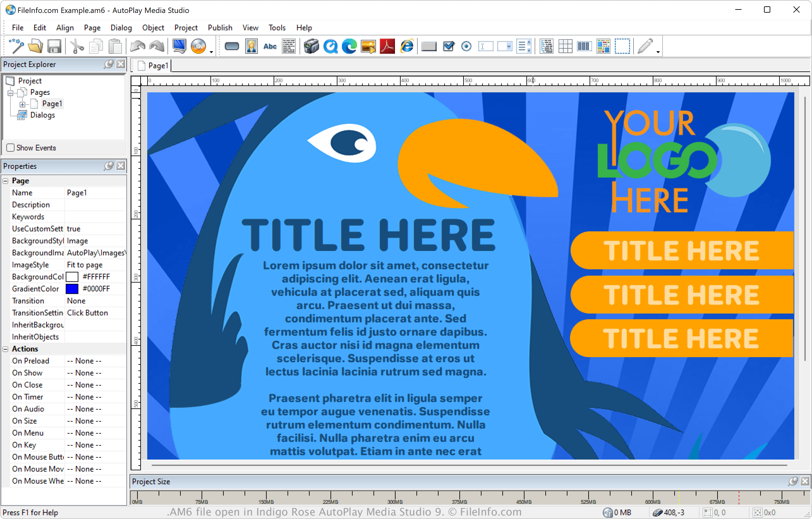Insert an xButton gray rectangle object
Screen dimensions: 812x519
tap(429, 46)
